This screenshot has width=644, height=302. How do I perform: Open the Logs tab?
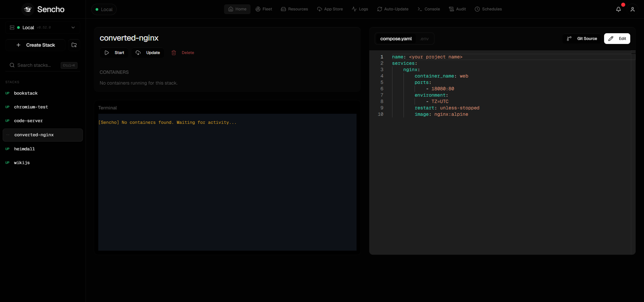coord(360,9)
